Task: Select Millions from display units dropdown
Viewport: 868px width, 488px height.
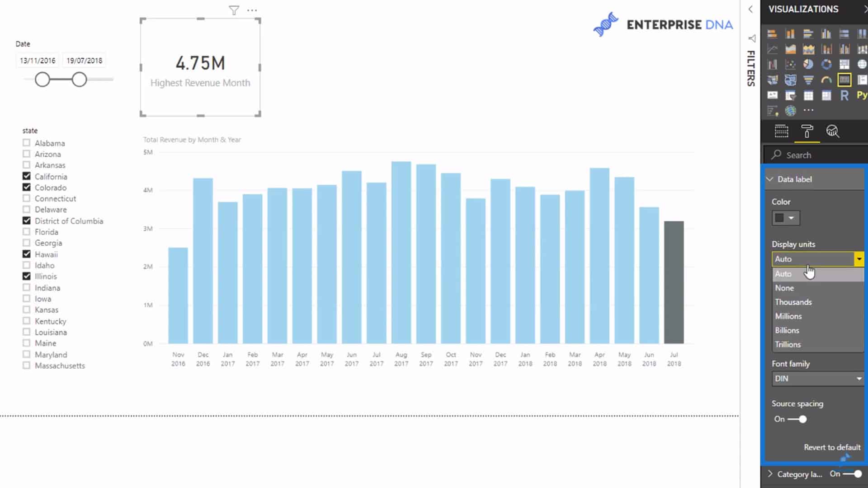Action: click(x=788, y=316)
